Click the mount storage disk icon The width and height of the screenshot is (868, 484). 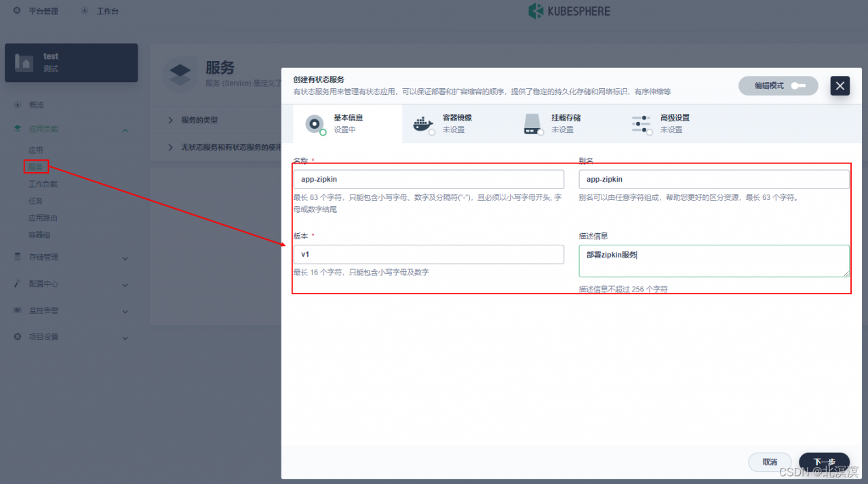[x=532, y=124]
